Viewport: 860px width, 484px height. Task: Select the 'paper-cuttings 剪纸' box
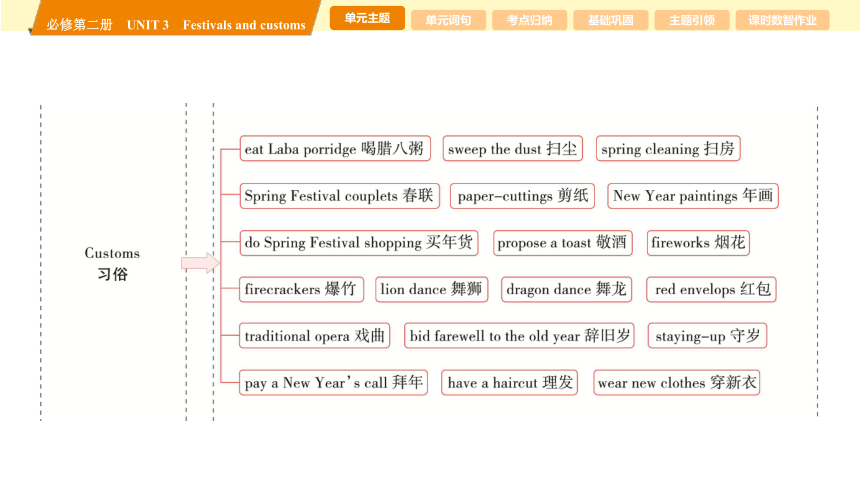pyautogui.click(x=522, y=196)
